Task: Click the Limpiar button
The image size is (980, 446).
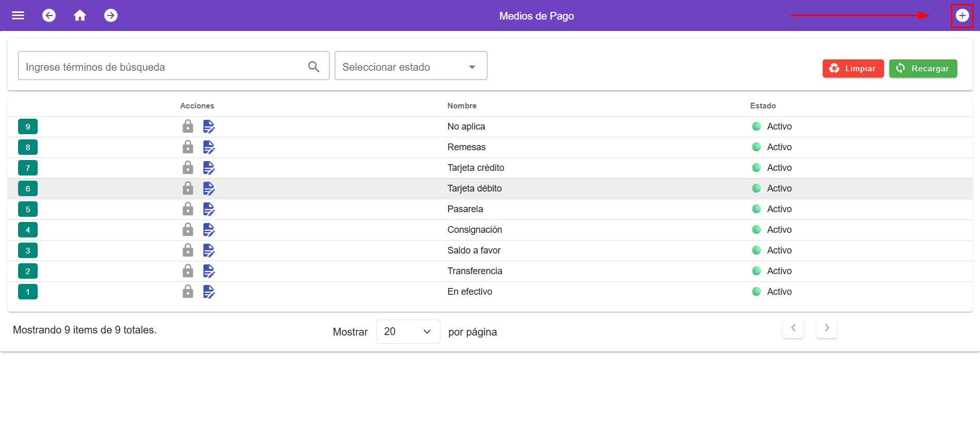Action: 853,68
